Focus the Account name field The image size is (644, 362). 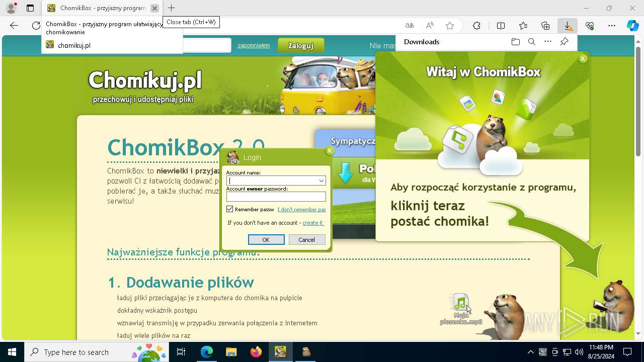[276, 180]
